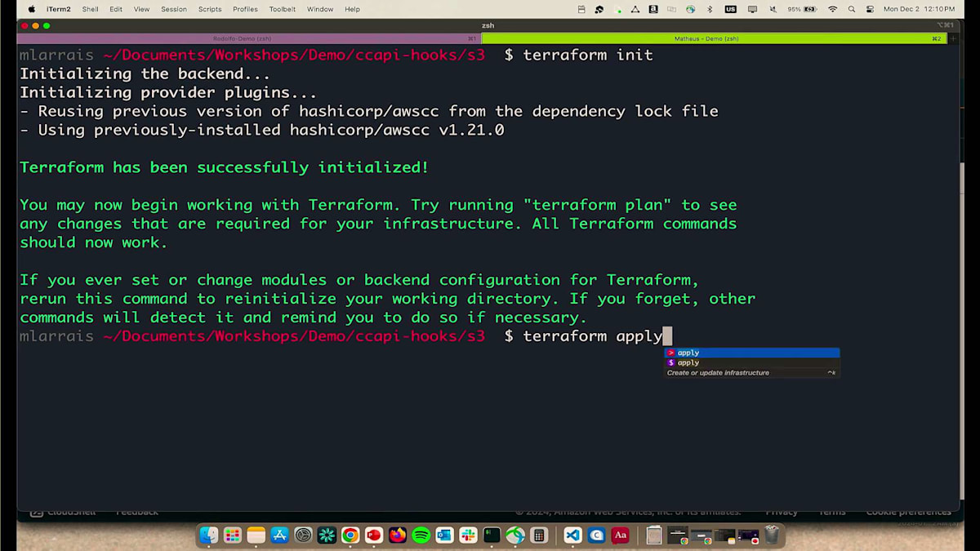980x551 pixels.
Task: Open the Session menu
Action: pos(173,9)
